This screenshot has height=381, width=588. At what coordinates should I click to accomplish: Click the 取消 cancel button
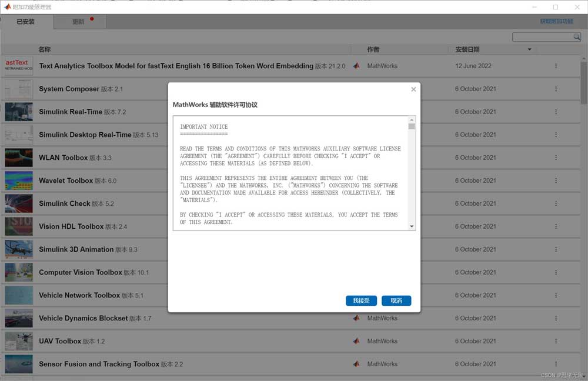396,300
